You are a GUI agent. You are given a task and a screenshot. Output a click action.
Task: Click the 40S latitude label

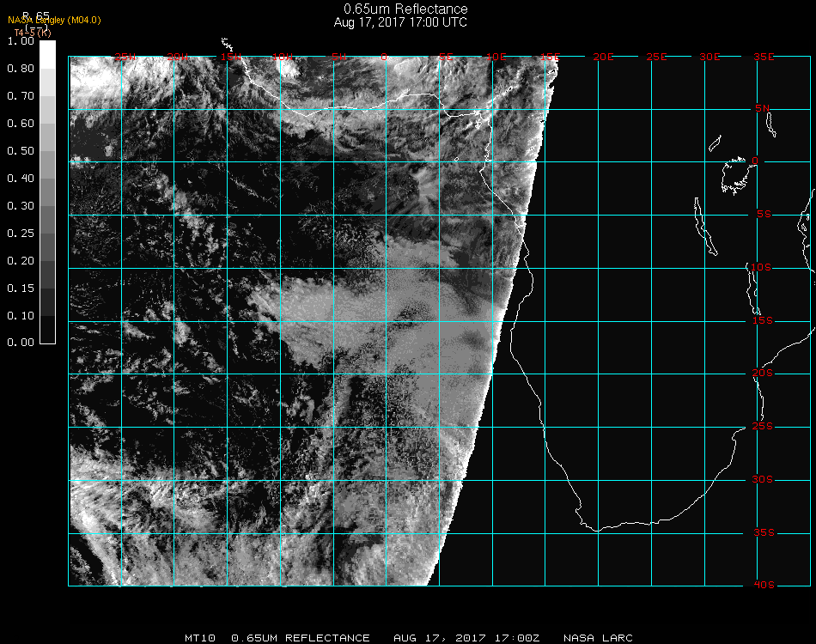[x=764, y=586]
